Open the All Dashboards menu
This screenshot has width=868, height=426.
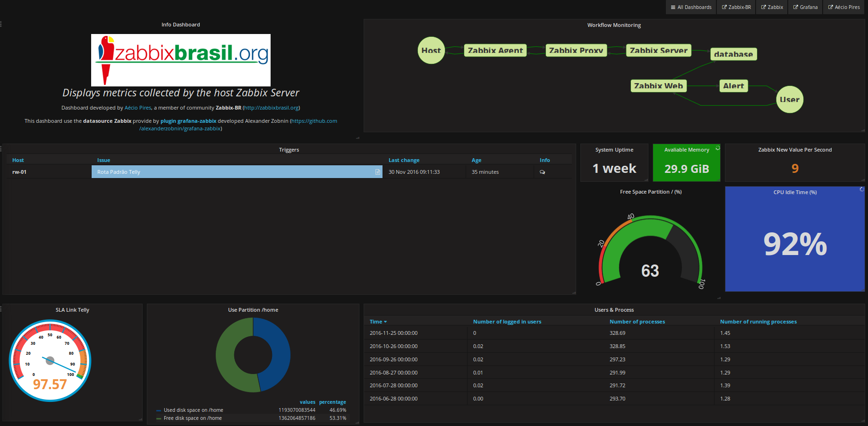click(691, 7)
